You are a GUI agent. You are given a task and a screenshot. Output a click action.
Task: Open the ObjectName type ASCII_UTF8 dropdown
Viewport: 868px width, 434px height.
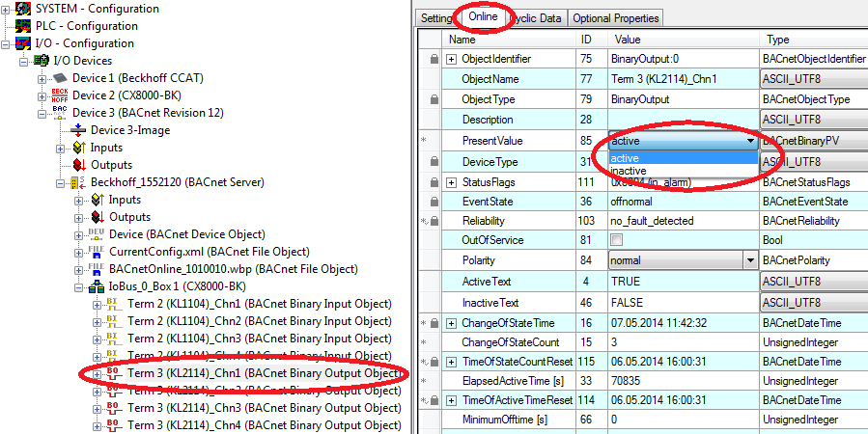pos(814,79)
